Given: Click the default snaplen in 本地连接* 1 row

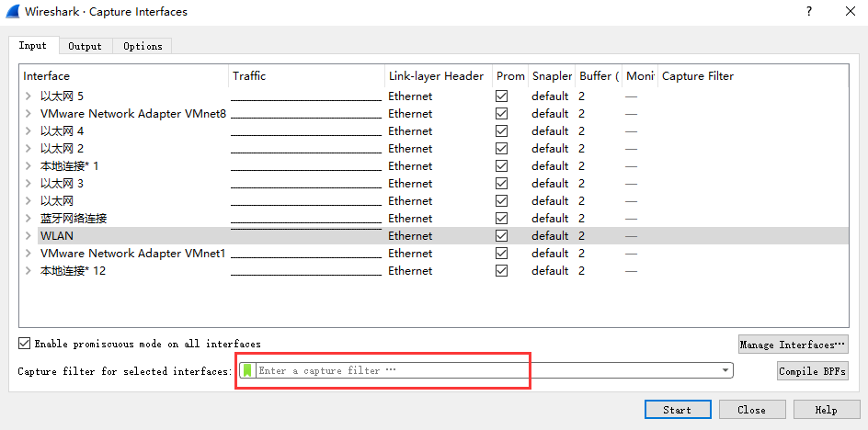Looking at the screenshot, I should (x=550, y=166).
